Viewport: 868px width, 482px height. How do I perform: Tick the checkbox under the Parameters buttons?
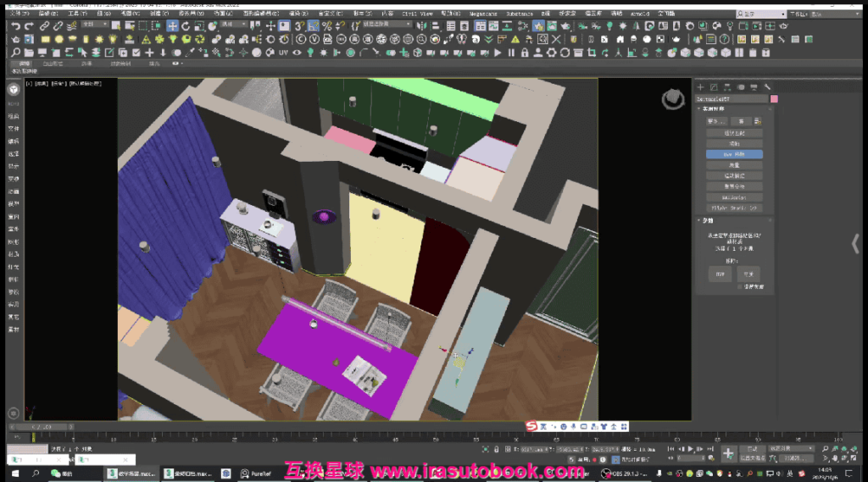(x=739, y=286)
